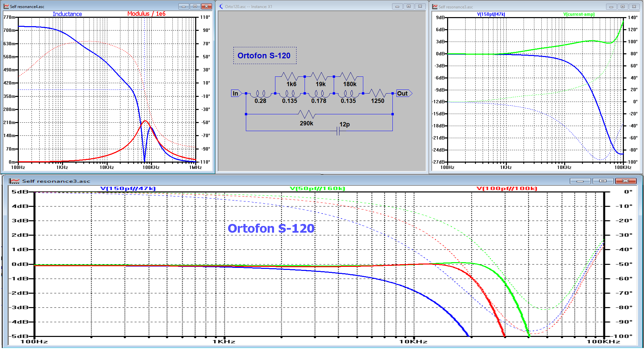Select the 180k resistor in the schematic
Viewport: 644px width, 350px height.
click(348, 77)
